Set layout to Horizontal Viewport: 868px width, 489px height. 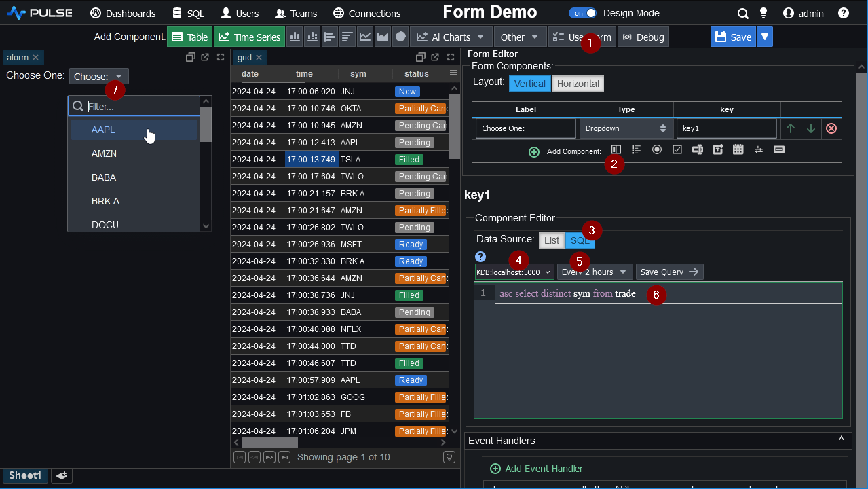(578, 84)
